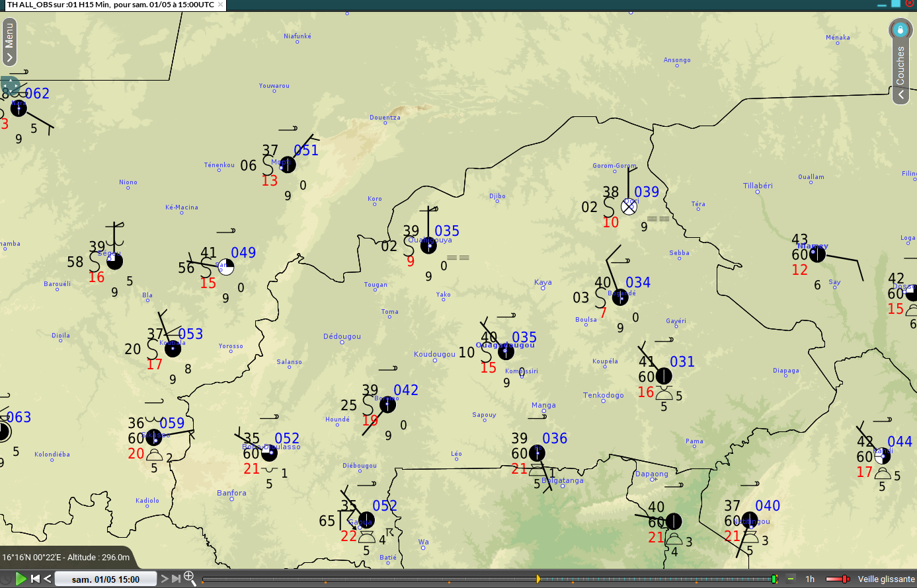
Task: Click the 1h time step label
Action: coord(810,579)
